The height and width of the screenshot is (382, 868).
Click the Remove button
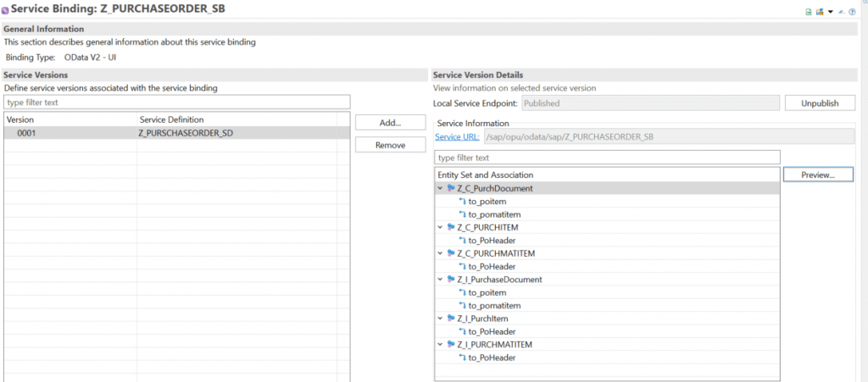pos(390,145)
